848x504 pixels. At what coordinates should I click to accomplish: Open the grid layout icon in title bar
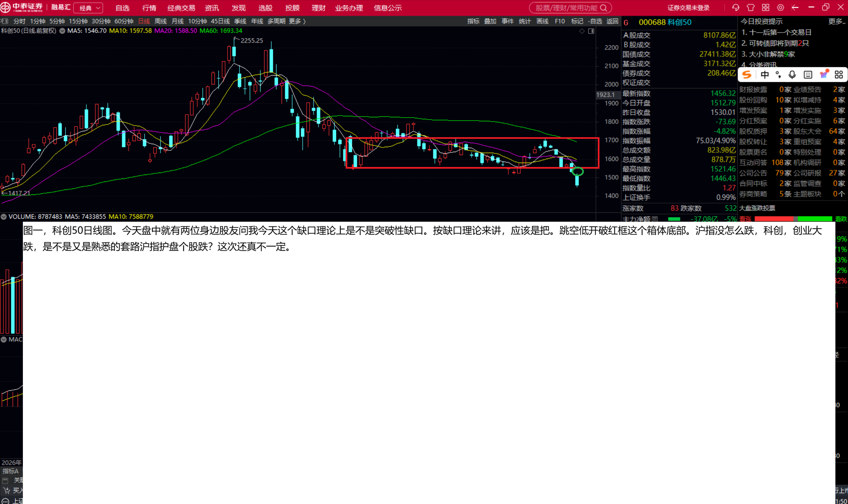765,8
